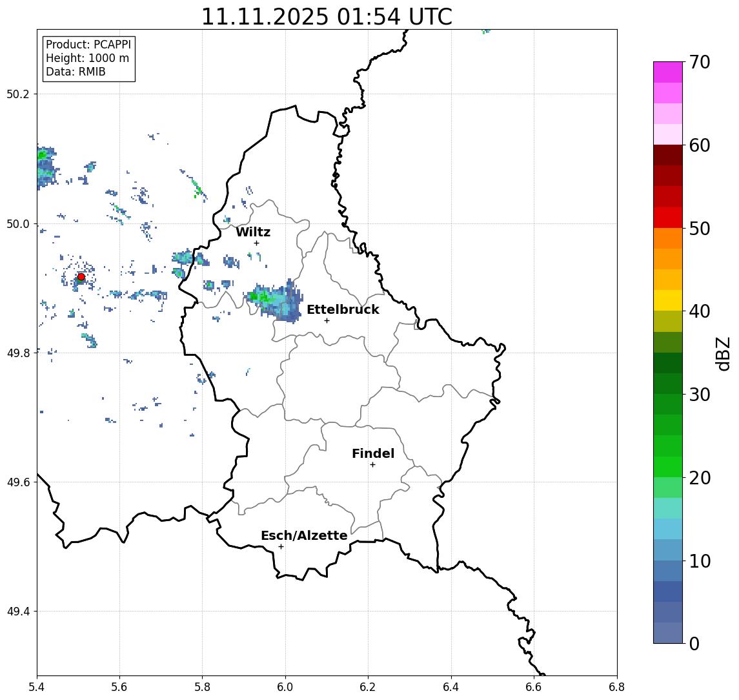Click the colorbar tick label 50
Screen dimensions: 739x700
pos(700,229)
